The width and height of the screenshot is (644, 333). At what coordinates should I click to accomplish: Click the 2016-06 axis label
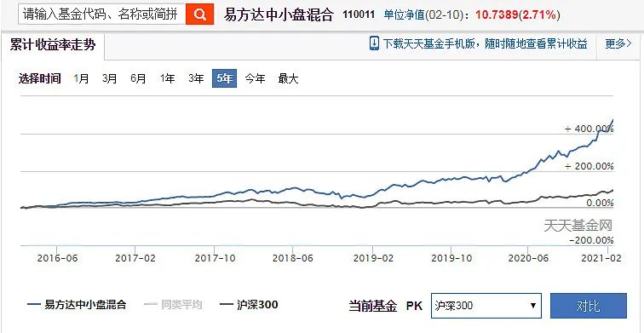[x=57, y=258]
